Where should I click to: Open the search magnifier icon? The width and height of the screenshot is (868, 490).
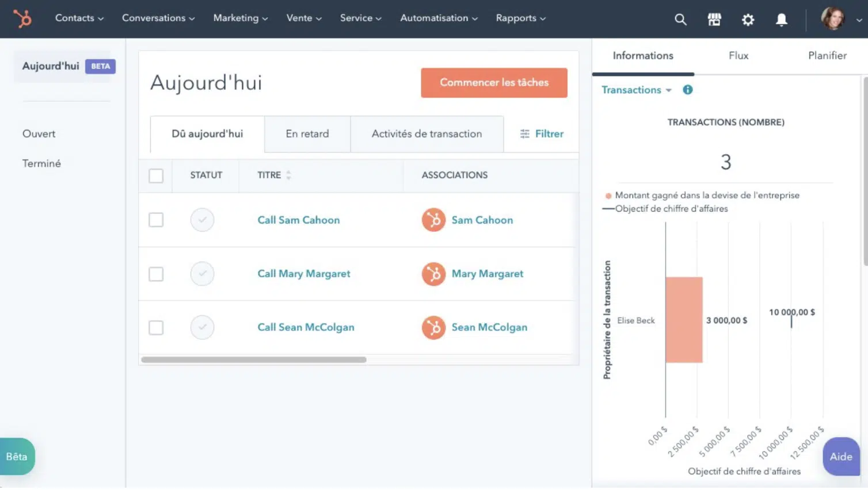click(x=680, y=20)
